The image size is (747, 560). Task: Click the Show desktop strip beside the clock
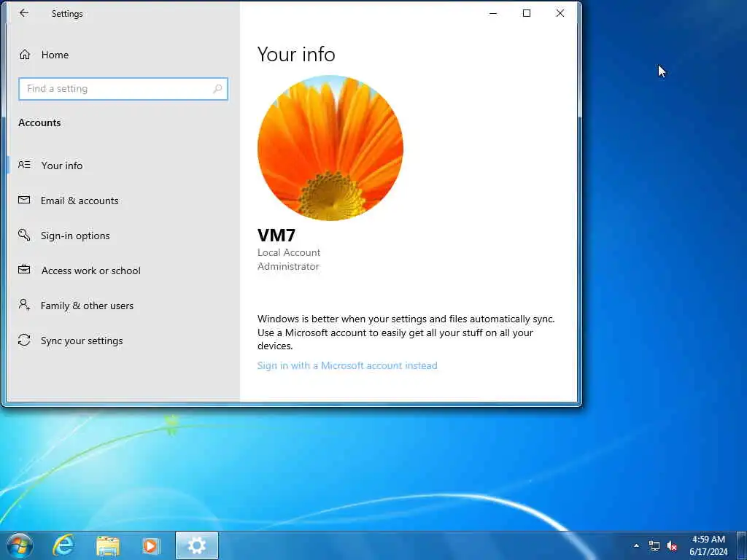[x=741, y=545]
